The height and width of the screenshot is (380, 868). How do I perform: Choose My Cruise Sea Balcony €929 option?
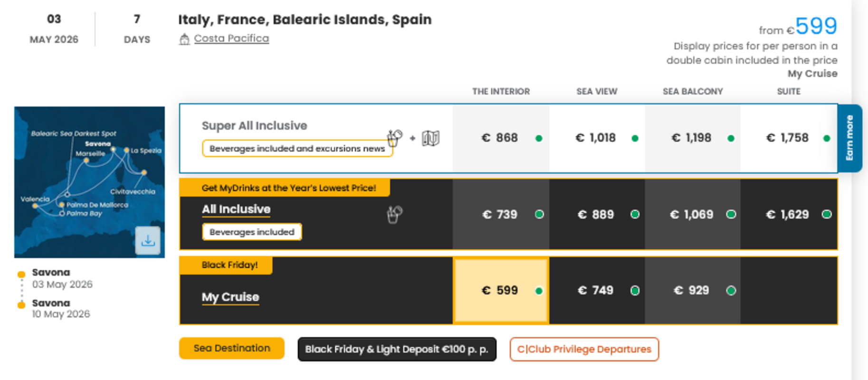coord(692,291)
